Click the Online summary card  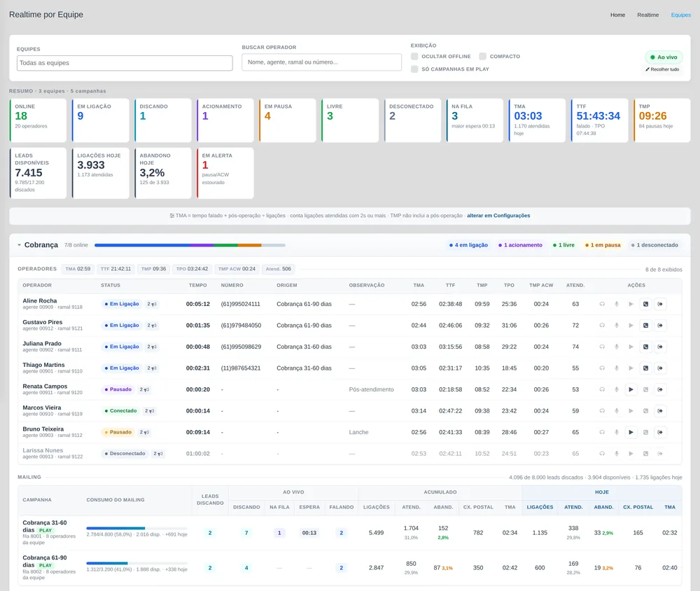38,120
